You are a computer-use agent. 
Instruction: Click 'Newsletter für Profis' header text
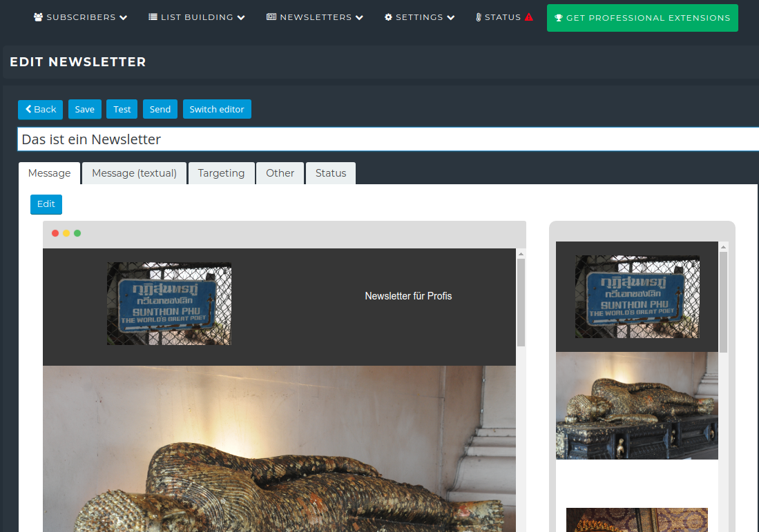[408, 296]
